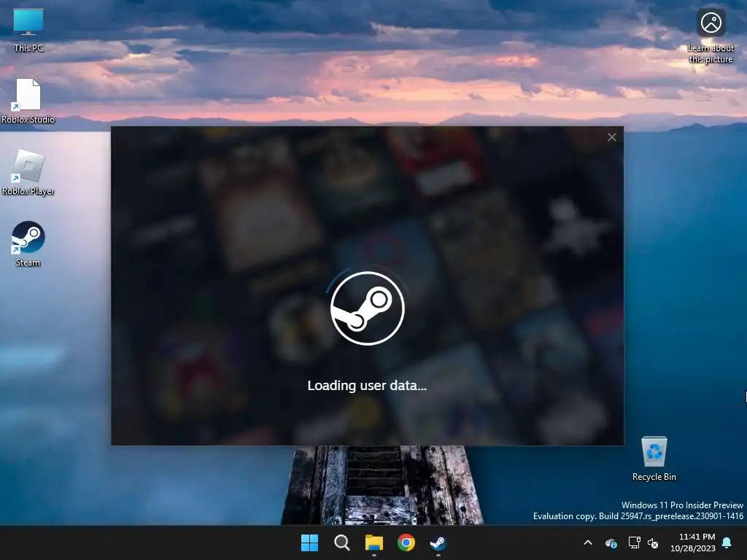Select the Recycle Bin icon
This screenshot has height=560, width=747.
pos(654,459)
